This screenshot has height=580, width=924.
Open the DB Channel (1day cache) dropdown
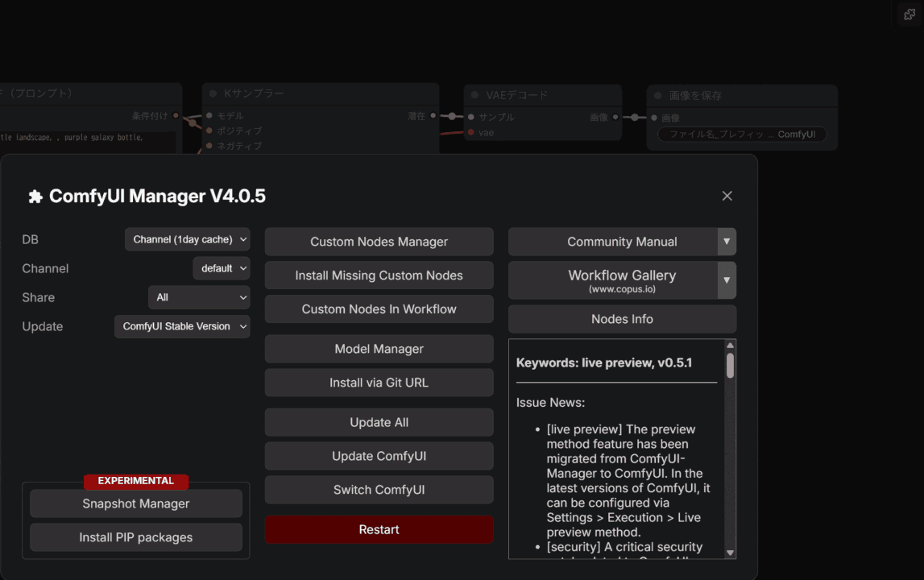[x=188, y=239]
